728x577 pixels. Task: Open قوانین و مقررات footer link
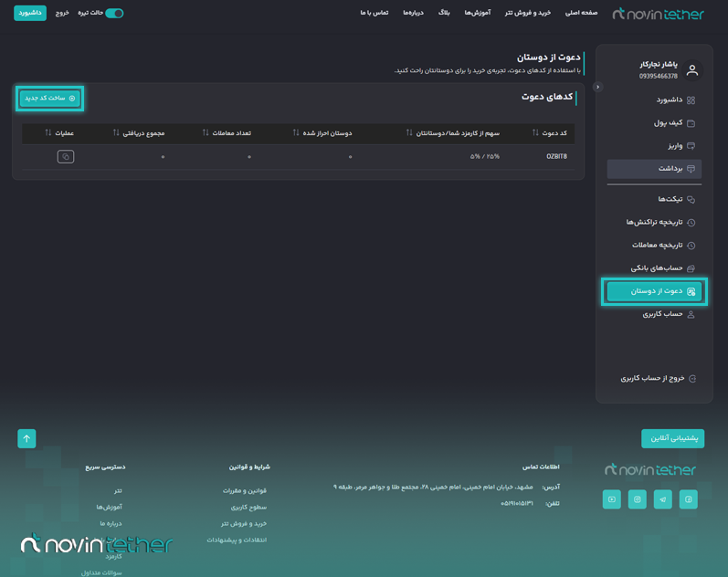(245, 490)
